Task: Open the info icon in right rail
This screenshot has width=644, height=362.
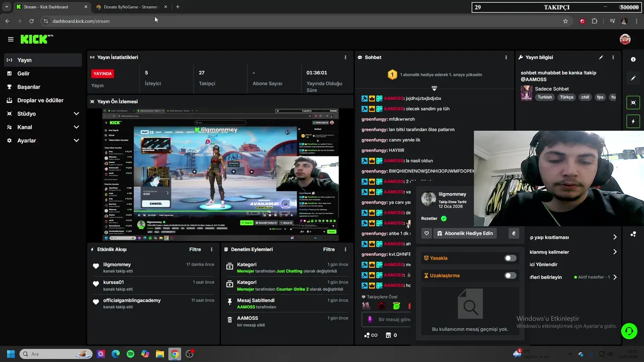Action: click(633, 59)
